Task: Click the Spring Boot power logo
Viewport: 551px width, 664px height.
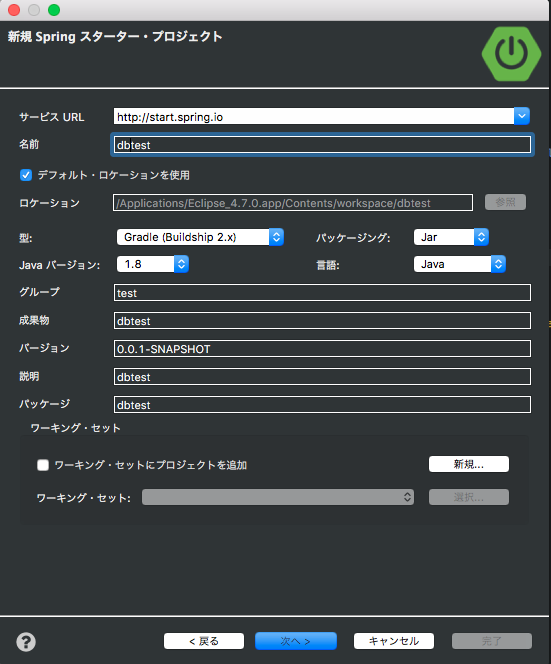Action: tap(511, 54)
